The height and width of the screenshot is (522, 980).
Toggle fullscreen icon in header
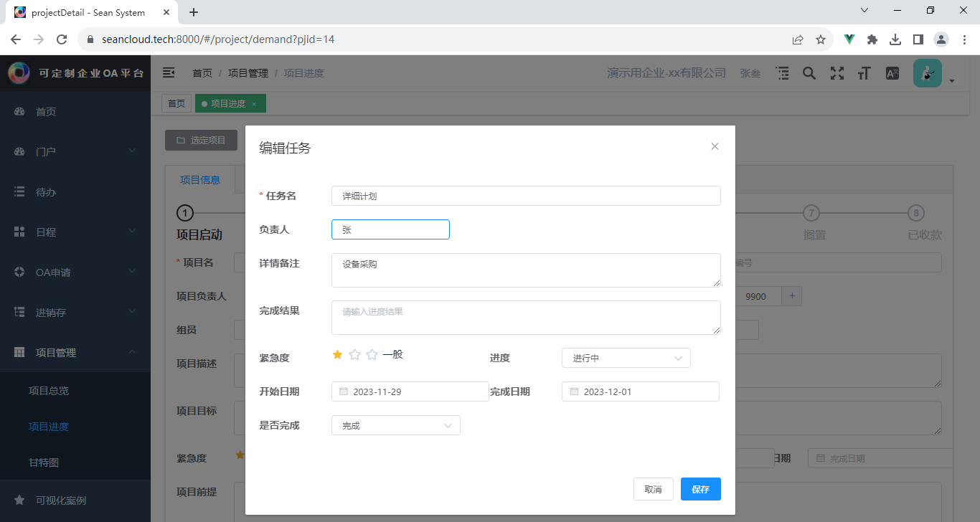[837, 73]
